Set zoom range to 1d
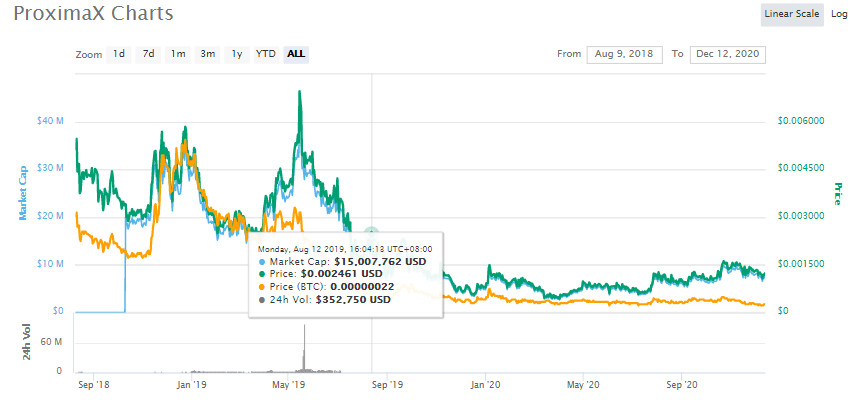This screenshot has height=400, width=850. coord(119,54)
